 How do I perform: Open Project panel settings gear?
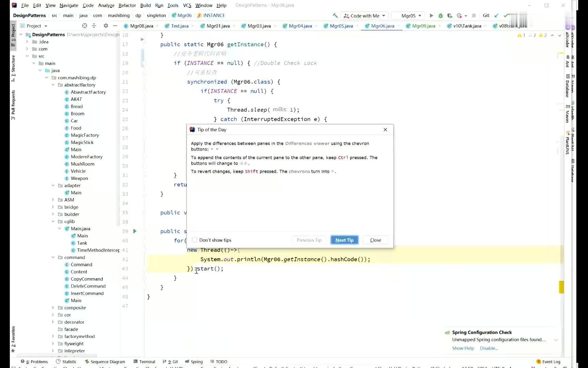tap(106, 26)
